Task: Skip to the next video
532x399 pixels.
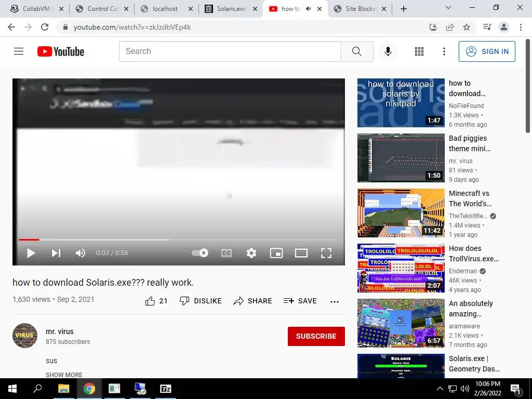Action: [x=56, y=253]
